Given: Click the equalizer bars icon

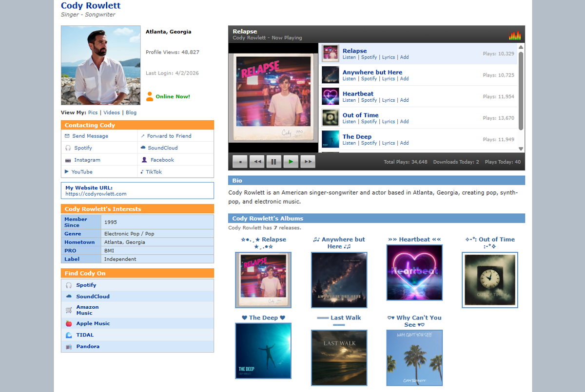Looking at the screenshot, I should 515,36.
